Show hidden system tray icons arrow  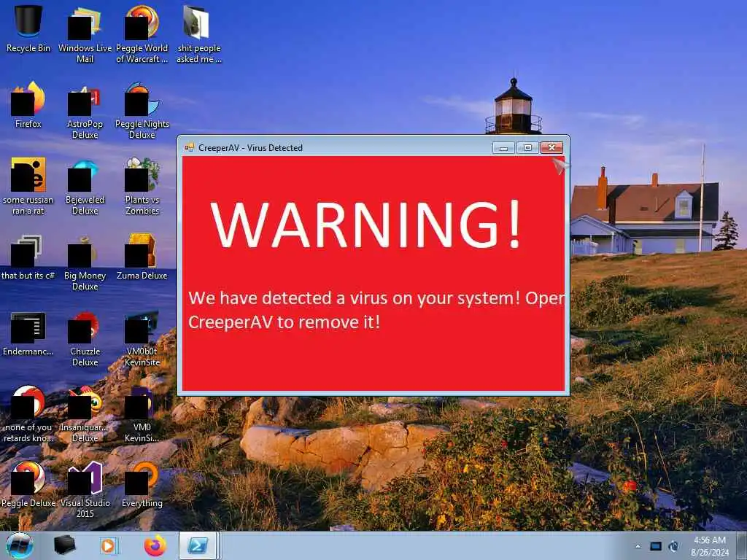pyautogui.click(x=638, y=546)
